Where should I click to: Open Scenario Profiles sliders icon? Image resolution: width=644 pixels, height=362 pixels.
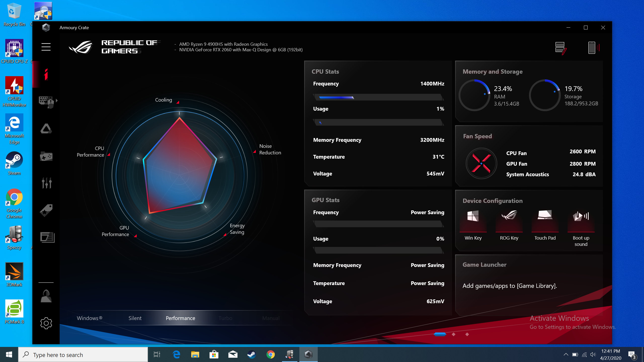[47, 183]
